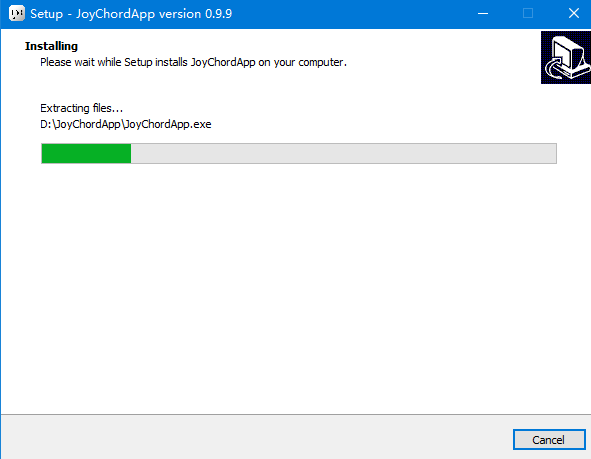This screenshot has height=459, width=591.
Task: Click the gray unfilled part of progress bar
Action: coord(343,153)
